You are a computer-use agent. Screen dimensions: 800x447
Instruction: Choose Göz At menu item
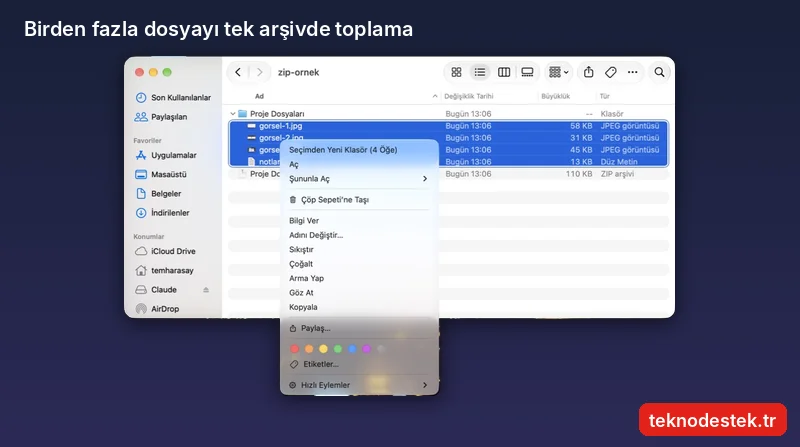[x=359, y=292]
